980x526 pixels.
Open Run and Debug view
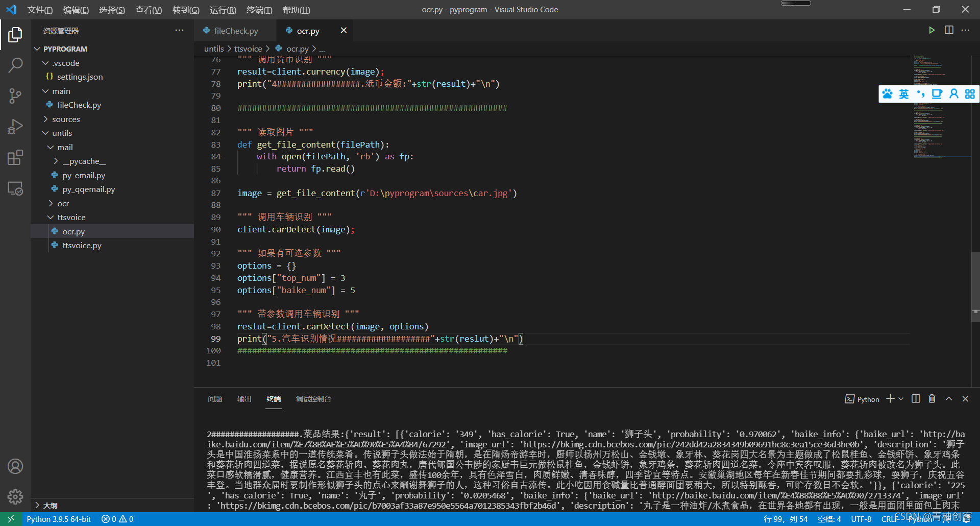[x=15, y=126]
